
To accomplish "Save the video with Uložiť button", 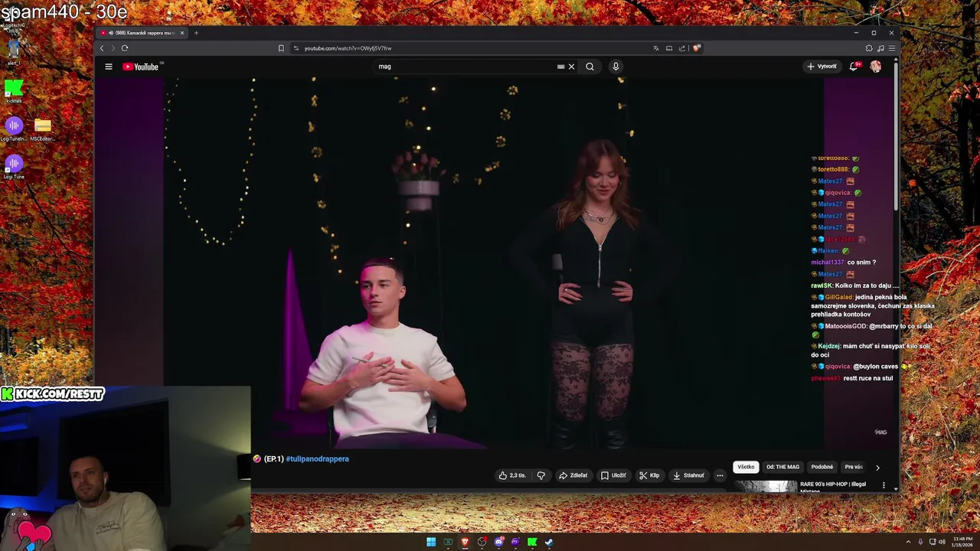I will click(x=613, y=475).
